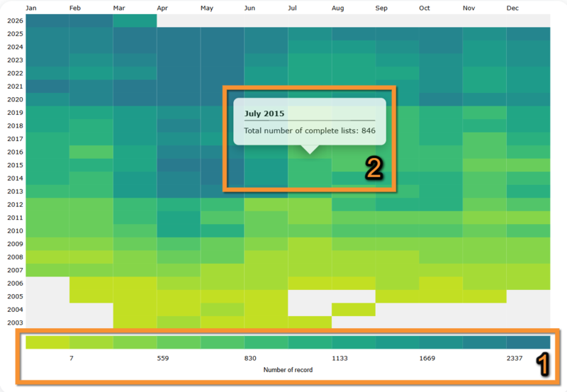Select the October 2020 heatmap cell
This screenshot has height=392, width=567.
click(440, 99)
